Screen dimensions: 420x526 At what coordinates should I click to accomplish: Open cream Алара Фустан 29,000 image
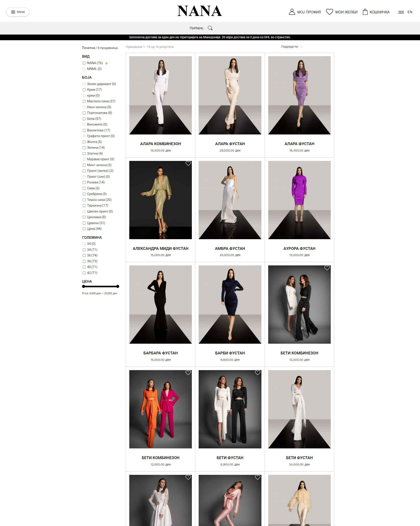[x=230, y=95]
